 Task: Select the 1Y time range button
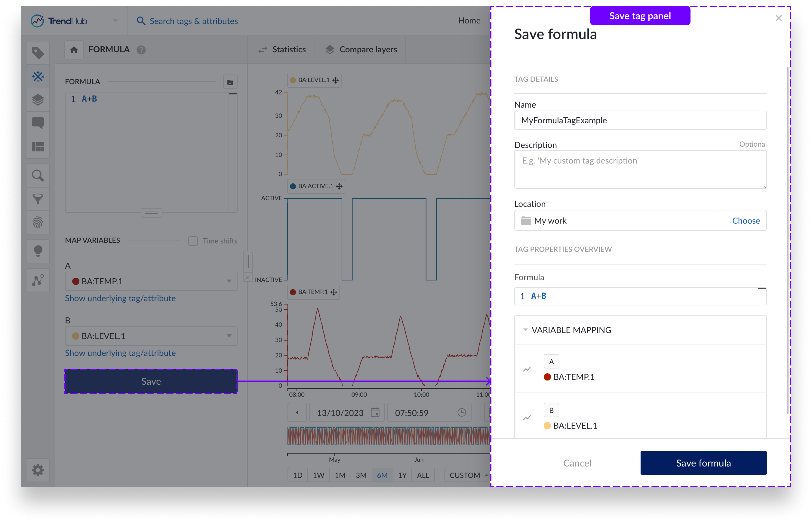pyautogui.click(x=402, y=475)
